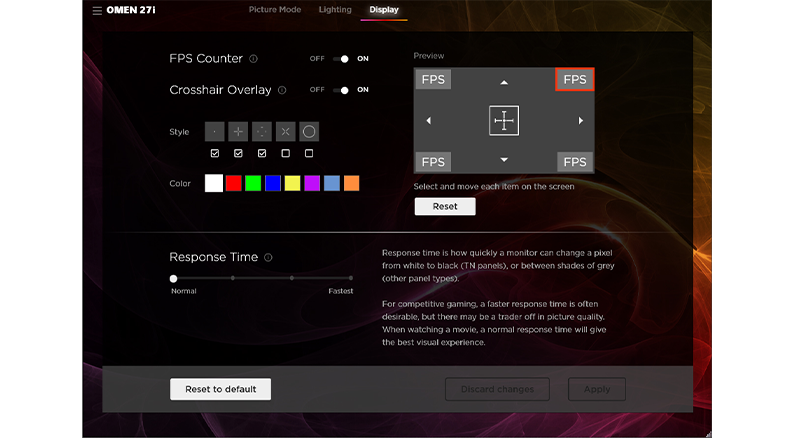Pick the red crosshair color
This screenshot has height=438, width=795.
(x=233, y=183)
